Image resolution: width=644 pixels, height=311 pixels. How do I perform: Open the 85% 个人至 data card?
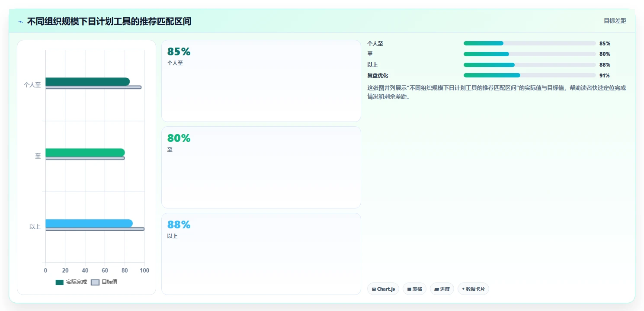point(261,81)
